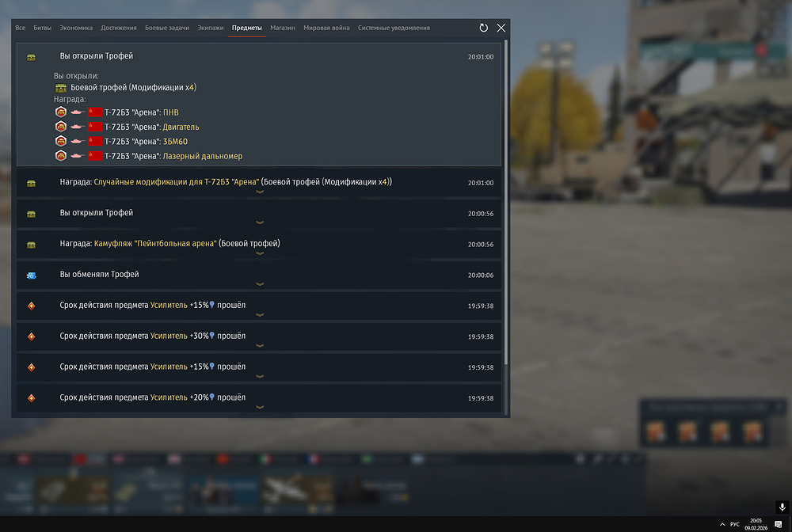Expand the 'Случайные модификации' reward entry
This screenshot has height=532, width=792.
pos(259,192)
